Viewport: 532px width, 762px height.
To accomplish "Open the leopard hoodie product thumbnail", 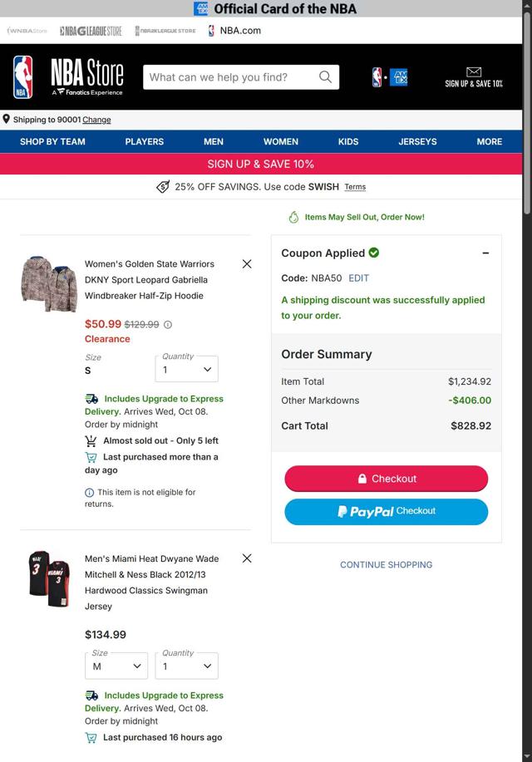I will [48, 283].
